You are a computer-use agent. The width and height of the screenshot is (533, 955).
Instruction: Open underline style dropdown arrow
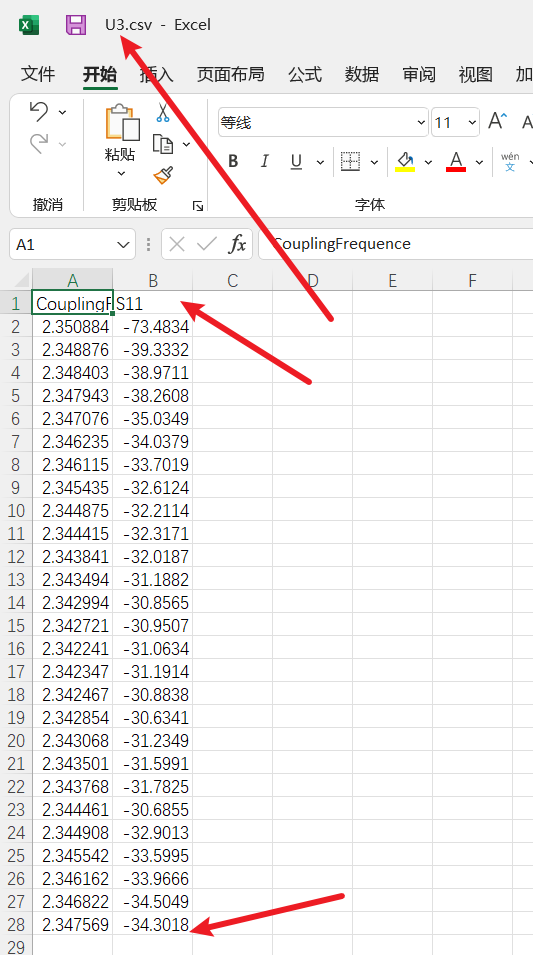pos(320,162)
